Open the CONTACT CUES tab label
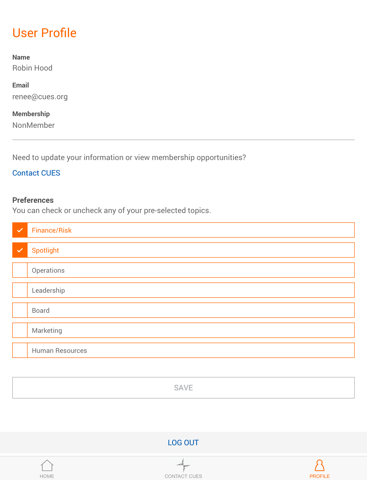This screenshot has width=367, height=480. click(183, 476)
